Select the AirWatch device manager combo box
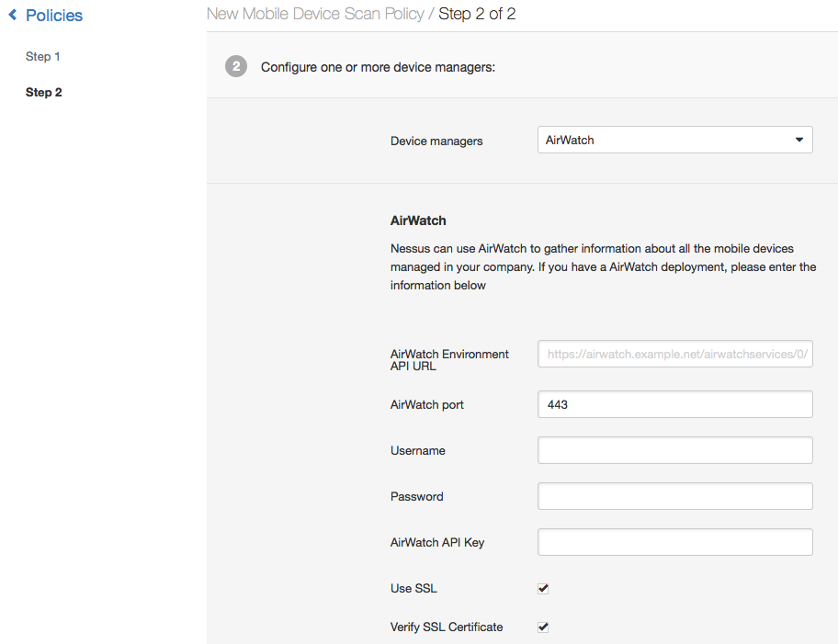 pyautogui.click(x=675, y=140)
